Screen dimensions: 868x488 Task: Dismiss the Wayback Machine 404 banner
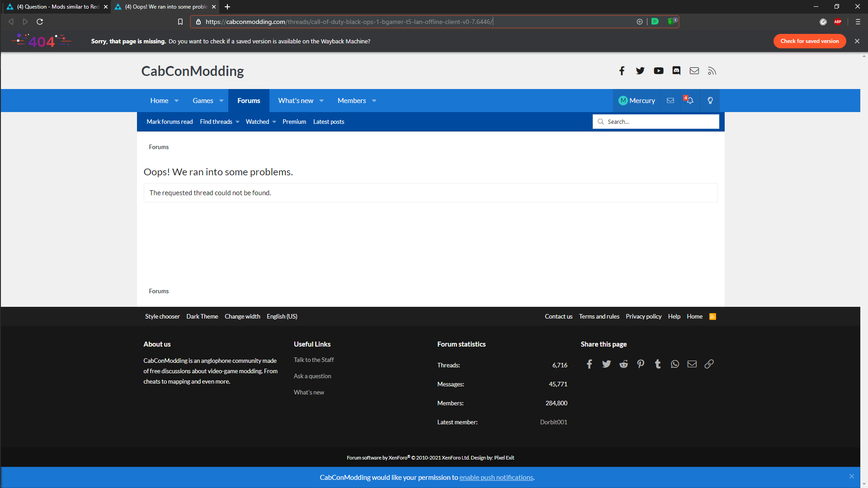(857, 41)
